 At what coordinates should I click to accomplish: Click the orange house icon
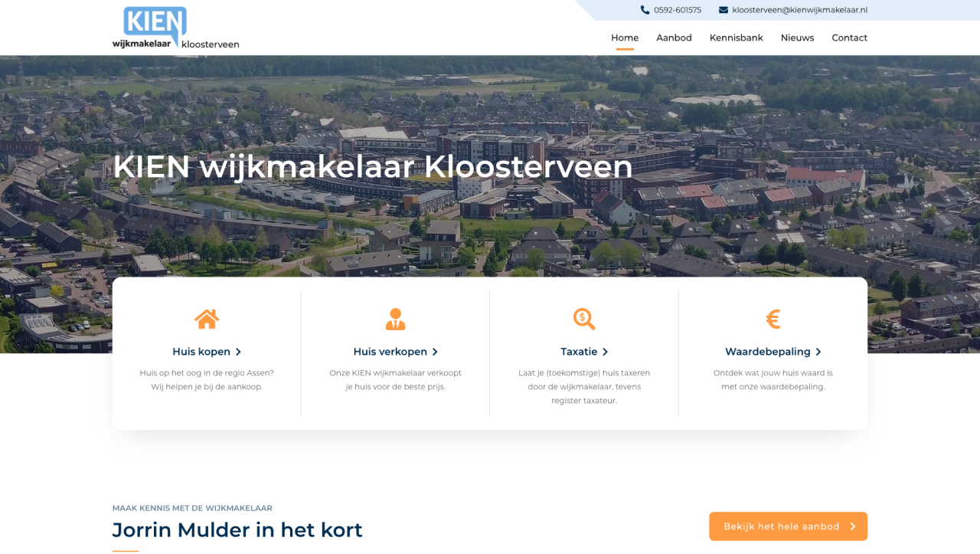coord(207,319)
